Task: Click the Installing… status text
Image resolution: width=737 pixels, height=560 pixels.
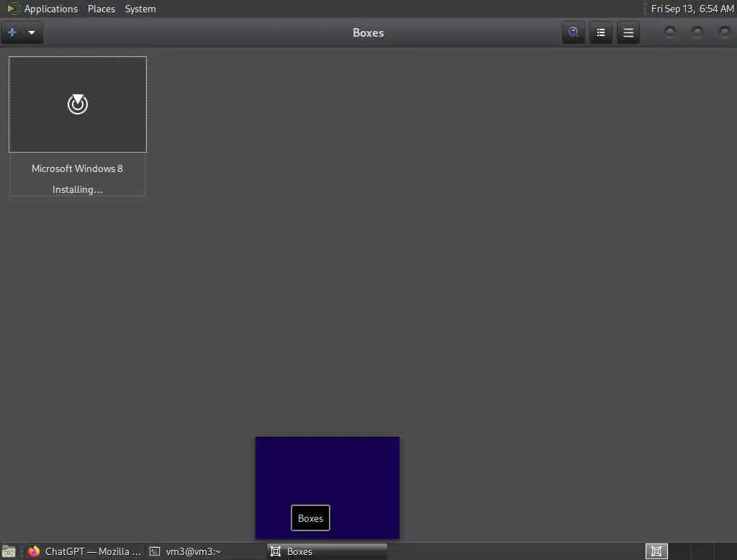Action: [78, 189]
